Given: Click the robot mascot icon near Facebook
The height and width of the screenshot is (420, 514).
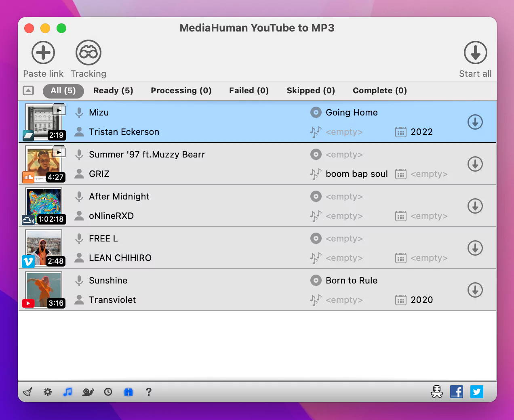Looking at the screenshot, I should [x=437, y=392].
